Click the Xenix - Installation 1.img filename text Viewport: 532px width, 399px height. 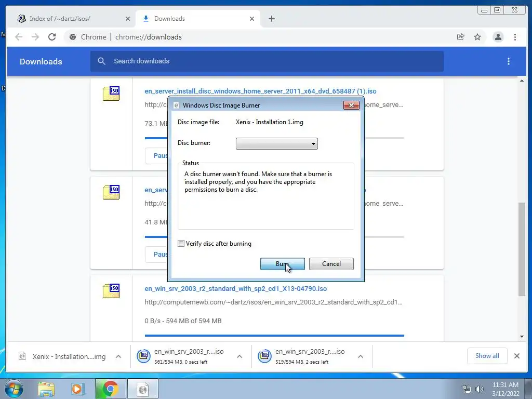[270, 122]
